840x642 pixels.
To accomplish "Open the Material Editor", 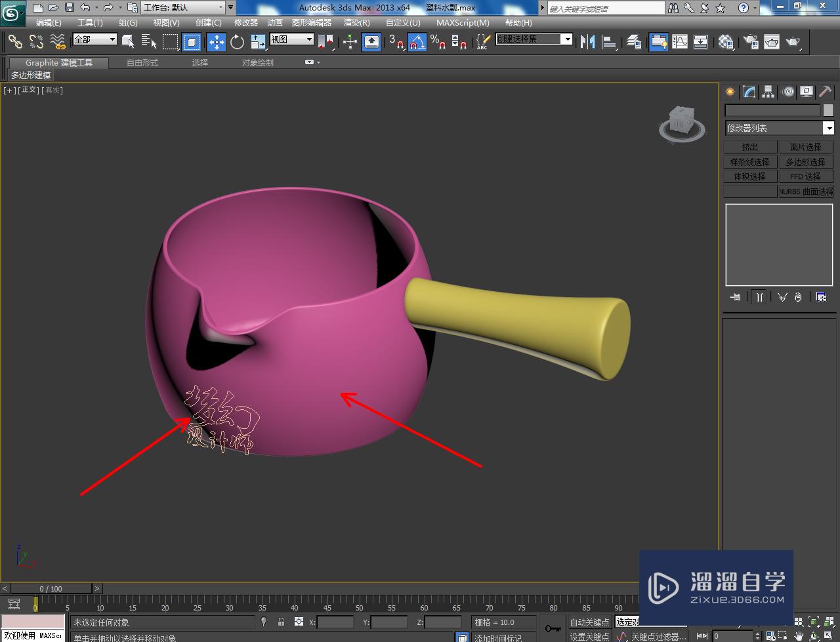I will [726, 42].
